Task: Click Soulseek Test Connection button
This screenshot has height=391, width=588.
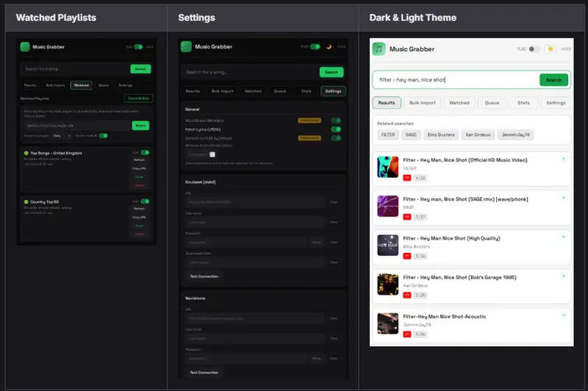Action: 204,276
